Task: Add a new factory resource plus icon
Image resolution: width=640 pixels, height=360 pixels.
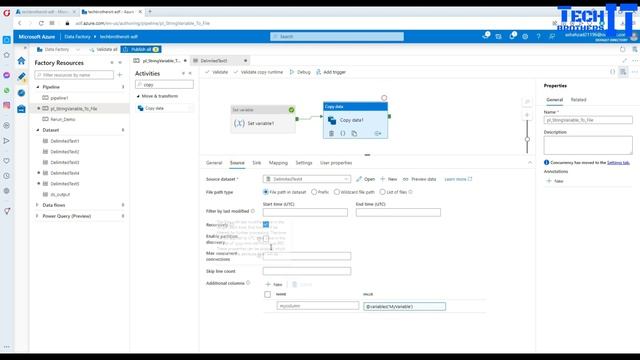Action: [120, 75]
